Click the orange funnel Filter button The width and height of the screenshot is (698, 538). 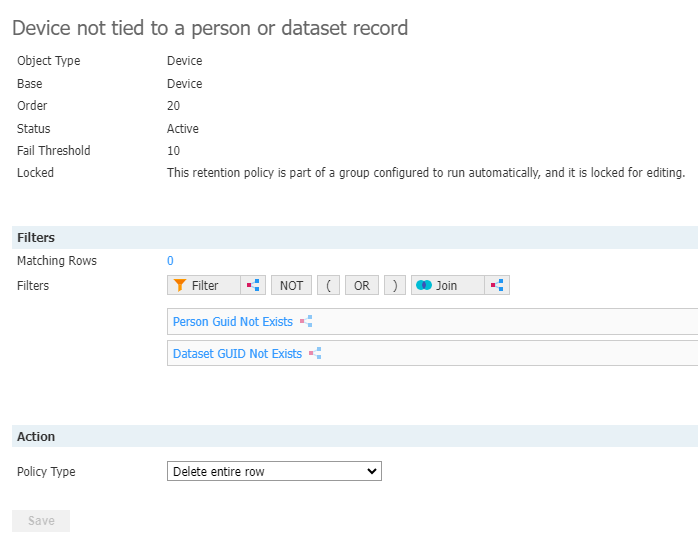(204, 285)
